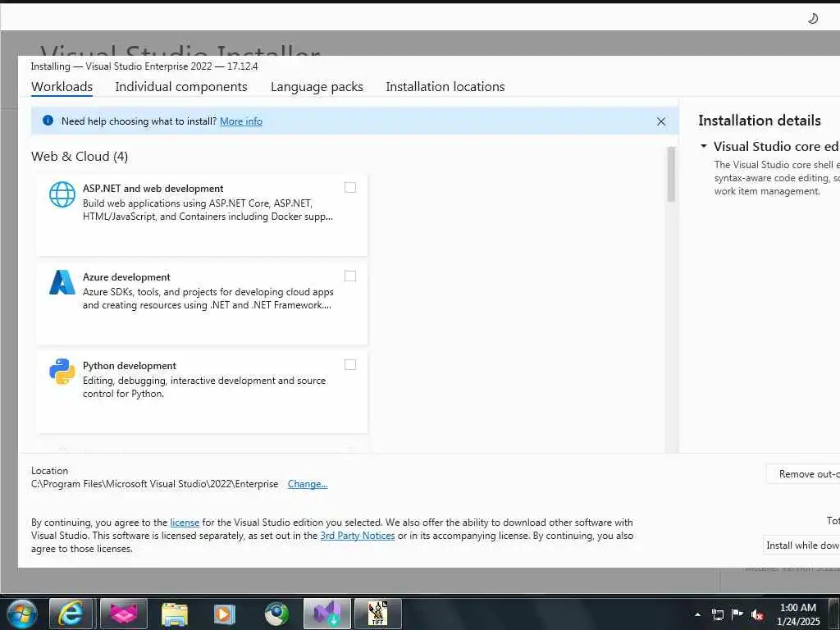The height and width of the screenshot is (630, 840).
Task: Show hidden tray icons arrow
Action: [x=697, y=614]
